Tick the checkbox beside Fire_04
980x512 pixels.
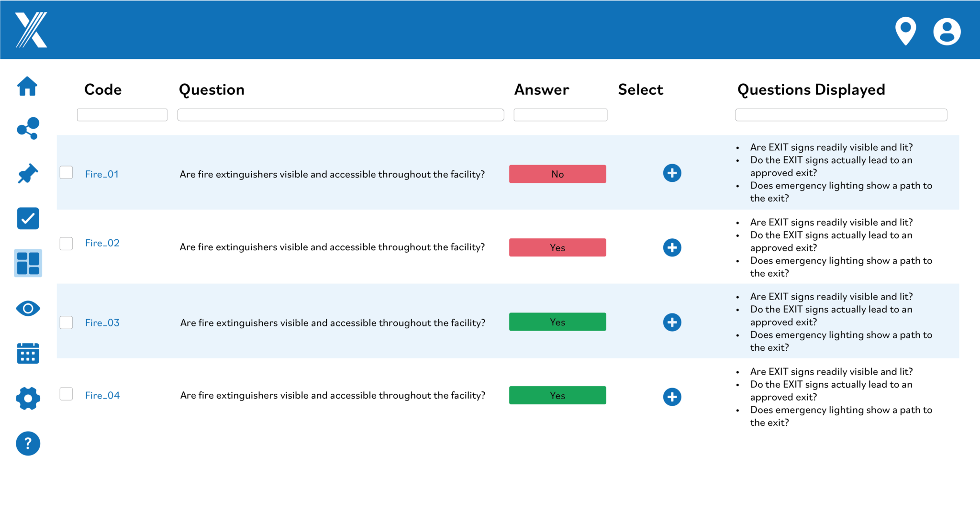[x=66, y=394]
